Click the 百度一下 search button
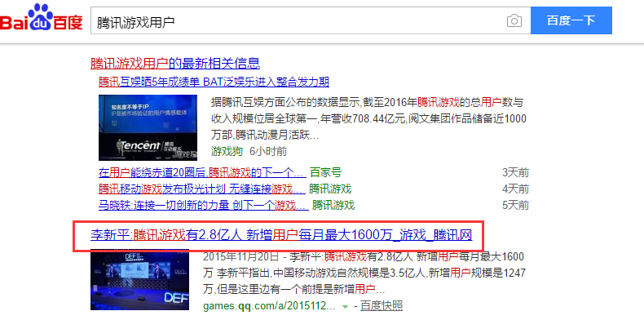Viewport: 644px width, 320px height. (571, 20)
